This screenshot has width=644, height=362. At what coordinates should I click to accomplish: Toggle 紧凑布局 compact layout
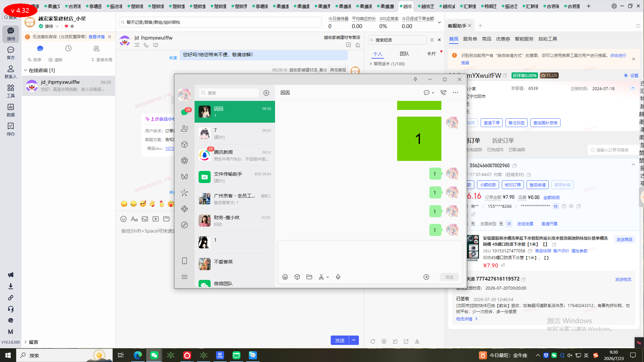(x=102, y=60)
